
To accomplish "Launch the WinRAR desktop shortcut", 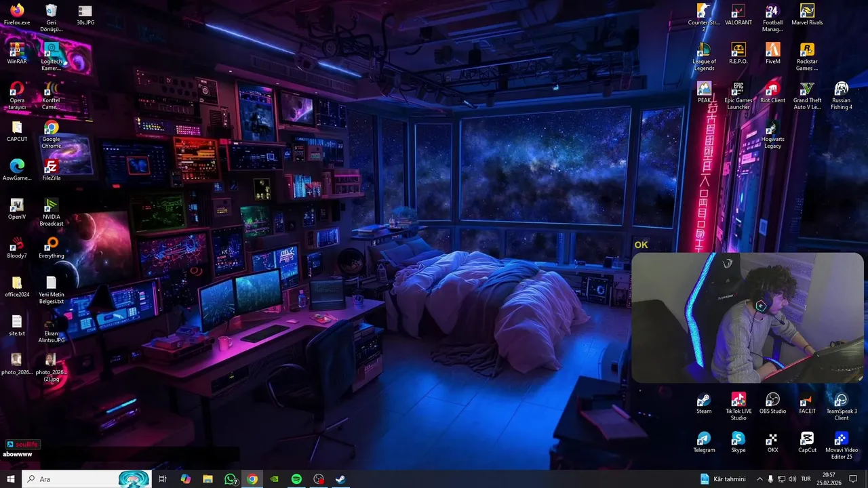I will click(x=17, y=53).
